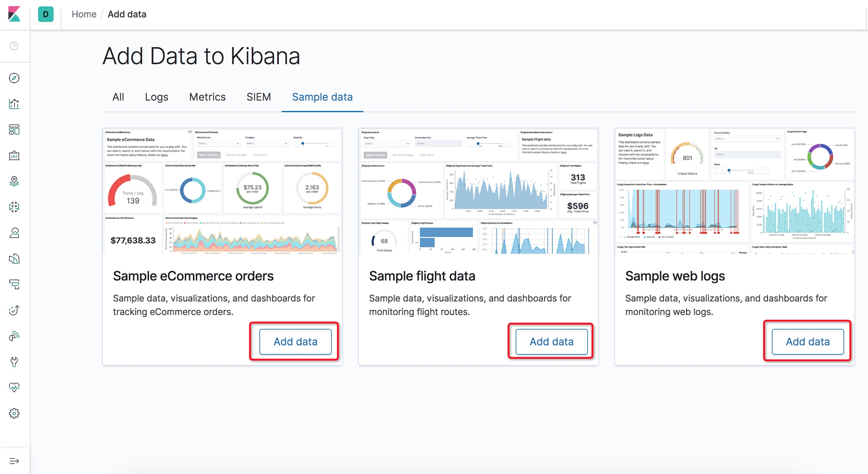Screen dimensions: 868x474
Task: Switch to the Logs tab
Action: (156, 97)
